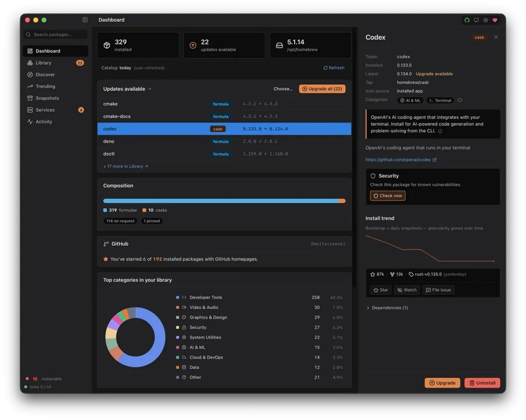Click the up-arrow icon on updates card
The width and height of the screenshot is (526, 420).
point(193,45)
